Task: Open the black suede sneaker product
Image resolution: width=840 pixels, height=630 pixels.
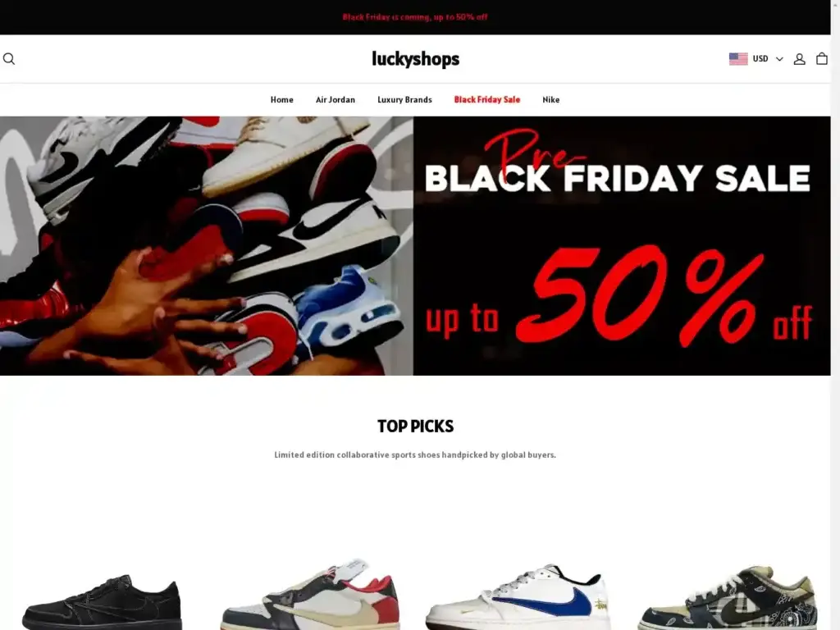Action: click(x=102, y=601)
